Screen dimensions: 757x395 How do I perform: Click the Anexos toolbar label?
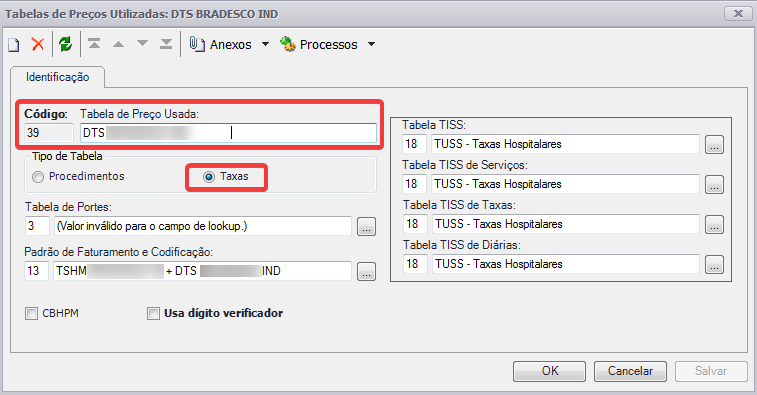tap(231, 45)
